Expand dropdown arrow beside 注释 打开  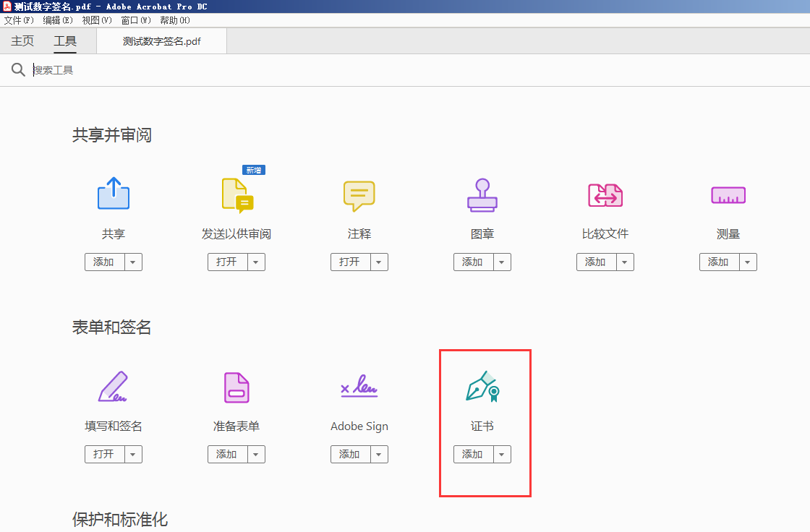coord(380,262)
